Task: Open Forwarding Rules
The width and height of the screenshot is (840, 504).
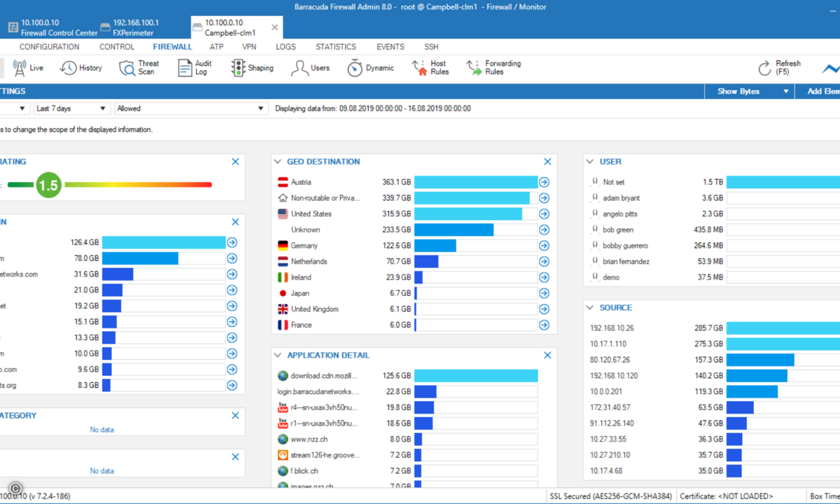Action: pos(494,68)
